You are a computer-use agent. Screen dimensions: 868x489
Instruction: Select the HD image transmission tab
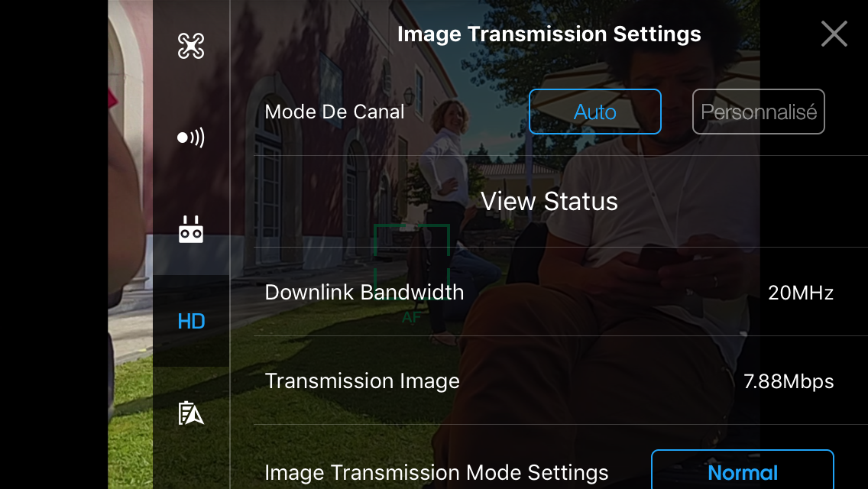click(191, 321)
